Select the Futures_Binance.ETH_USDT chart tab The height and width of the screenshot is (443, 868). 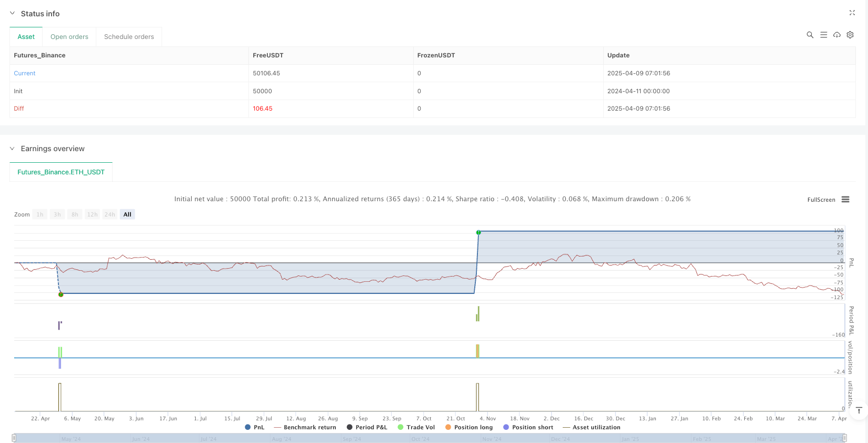point(61,172)
